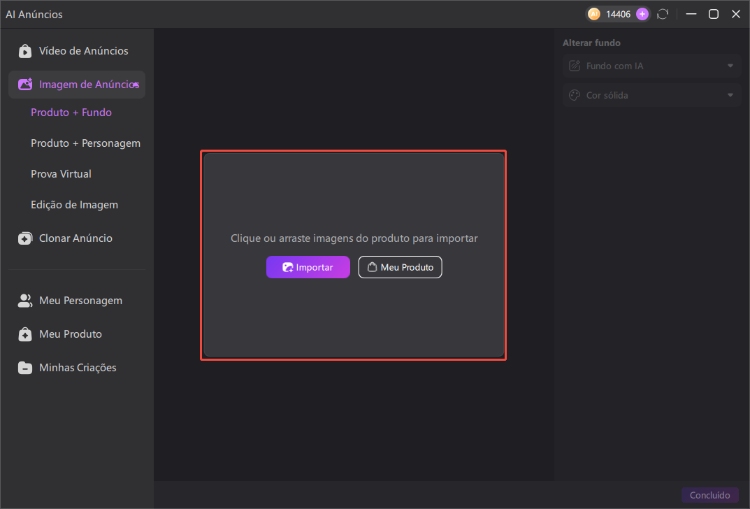750x509 pixels.
Task: Minimize the AI Anúncios window
Action: point(691,14)
